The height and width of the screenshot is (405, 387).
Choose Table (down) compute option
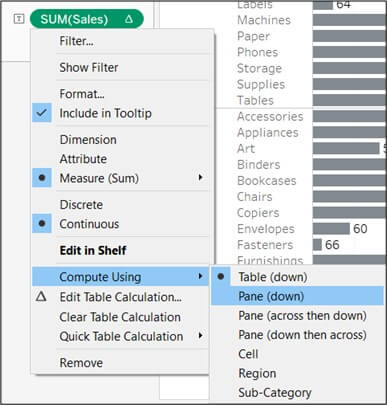(x=273, y=277)
